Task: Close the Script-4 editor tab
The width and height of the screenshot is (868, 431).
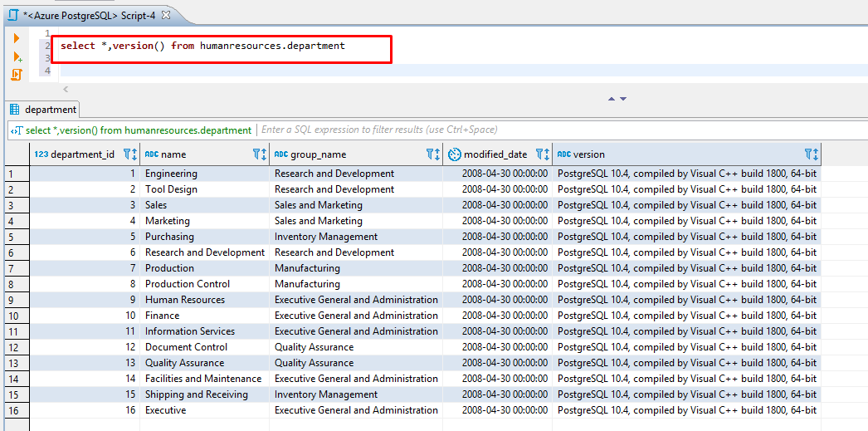Action: point(164,16)
